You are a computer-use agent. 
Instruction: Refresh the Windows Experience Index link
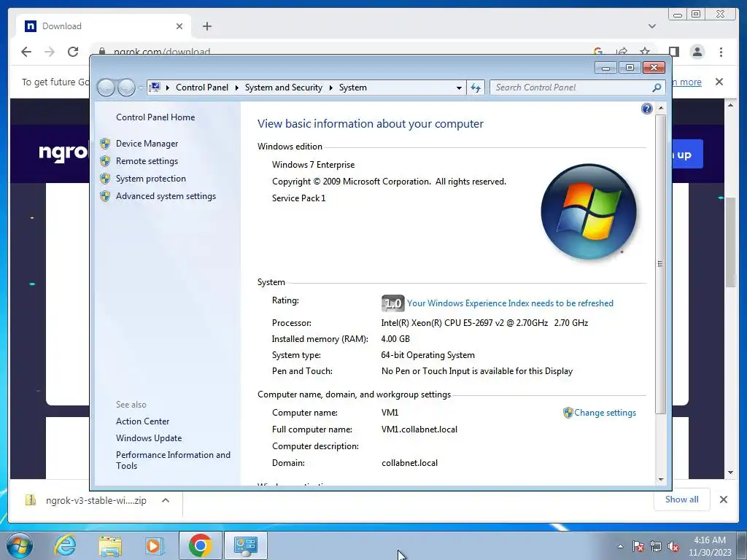(x=510, y=303)
